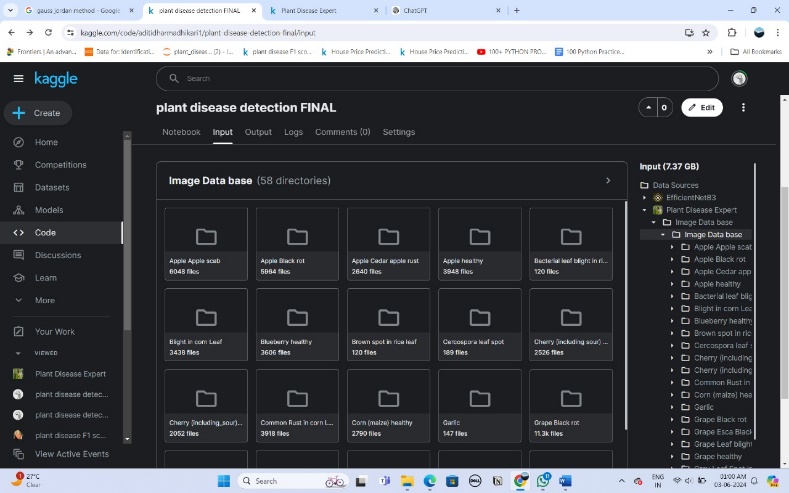Click the Create button
Image resolution: width=789 pixels, height=493 pixels.
coord(37,113)
